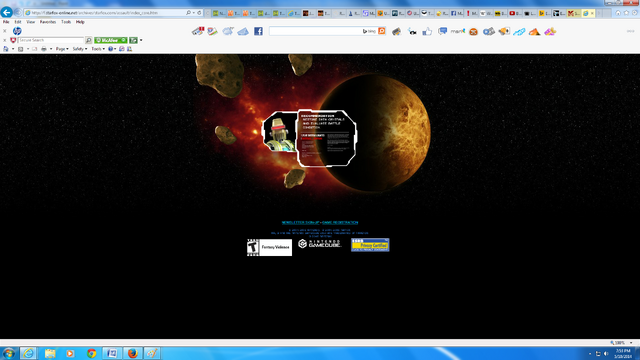Image resolution: width=640 pixels, height=360 pixels.
Task: Click the McAfee magnifier search button
Action: coord(89,40)
